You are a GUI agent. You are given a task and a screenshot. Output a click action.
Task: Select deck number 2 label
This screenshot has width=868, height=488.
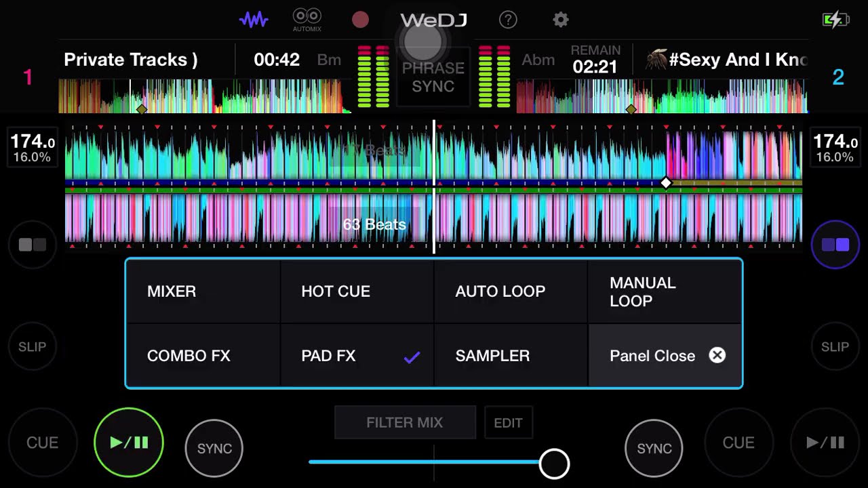(x=838, y=77)
